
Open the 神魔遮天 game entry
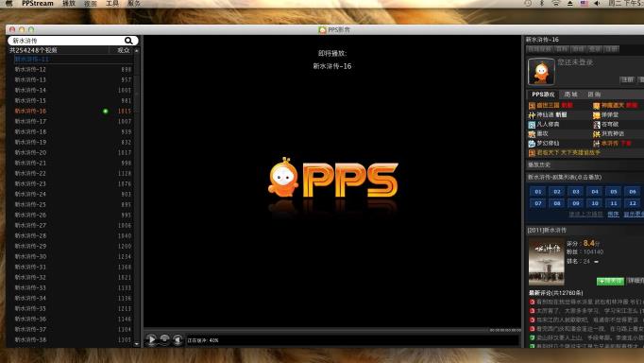(x=616, y=105)
